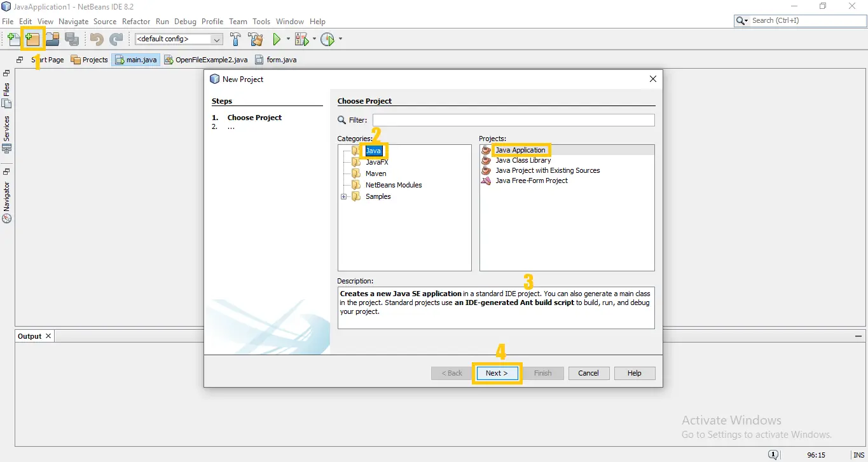Open the default config dropdown
The image size is (868, 462).
(x=216, y=39)
